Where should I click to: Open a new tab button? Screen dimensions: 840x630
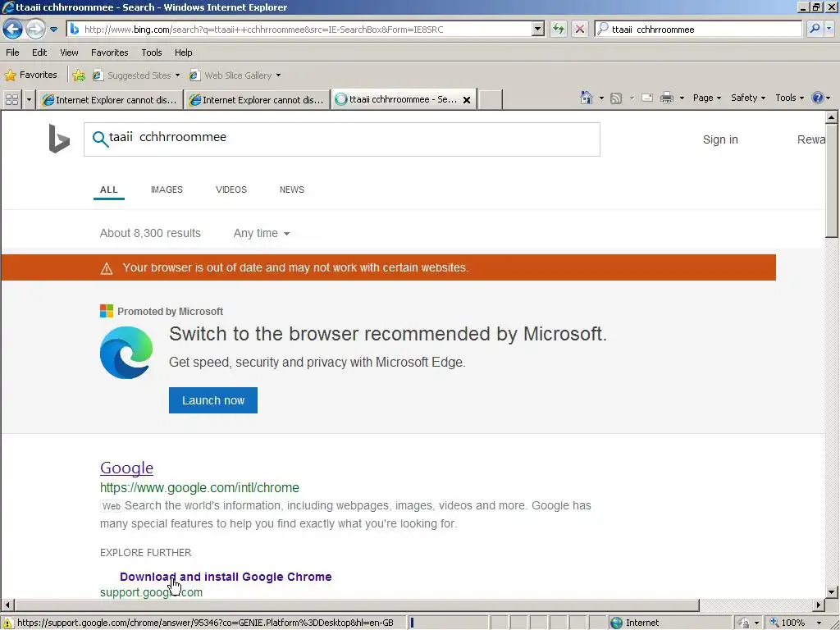490,99
